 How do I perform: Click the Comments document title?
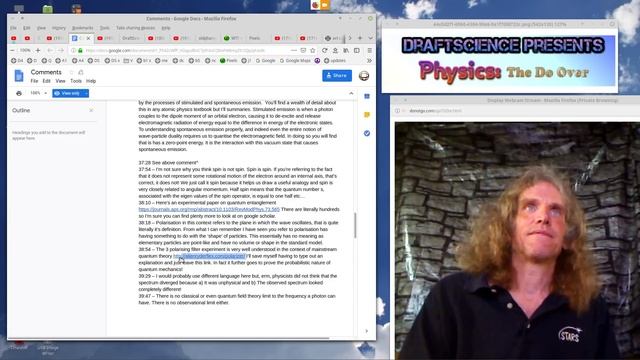[x=46, y=72]
